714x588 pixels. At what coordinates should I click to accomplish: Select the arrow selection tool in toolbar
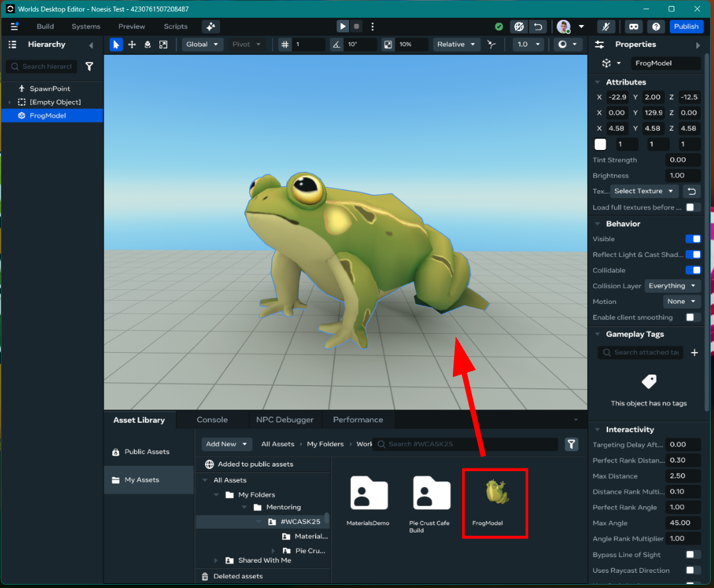click(x=116, y=44)
